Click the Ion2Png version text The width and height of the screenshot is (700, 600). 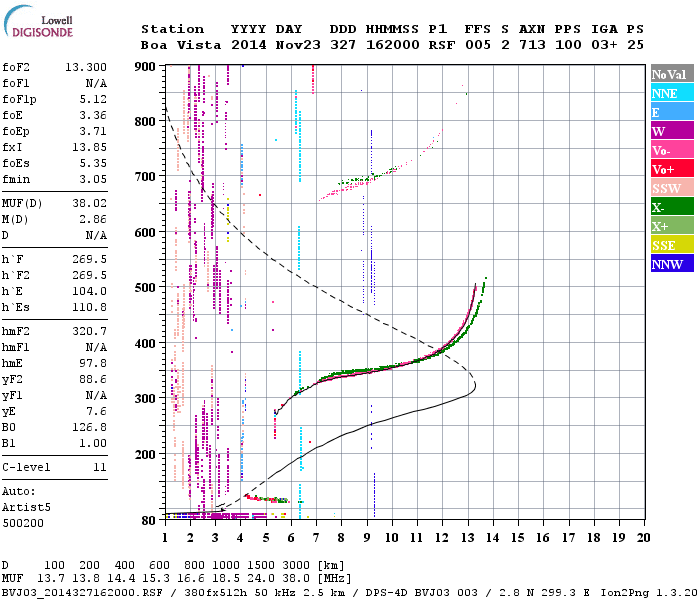pos(649,593)
